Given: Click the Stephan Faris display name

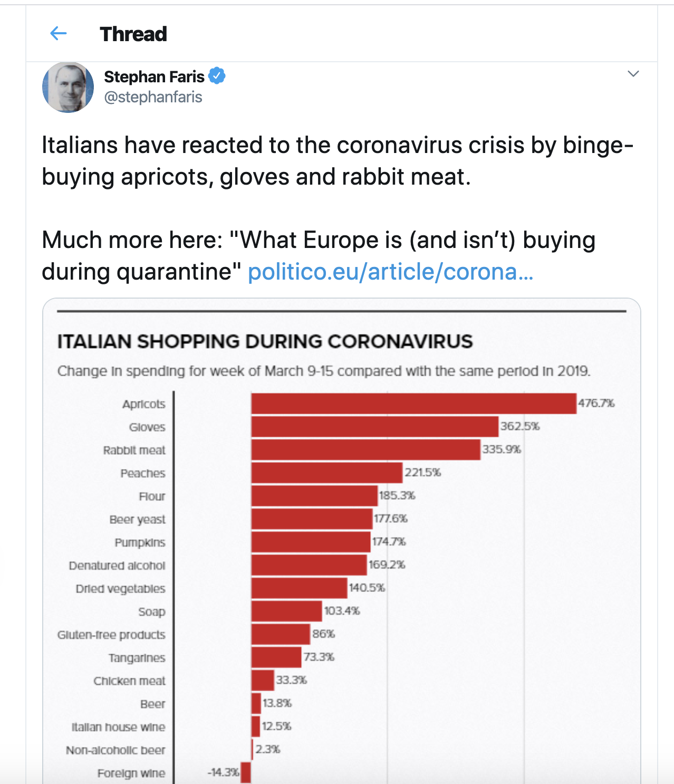Looking at the screenshot, I should [154, 77].
